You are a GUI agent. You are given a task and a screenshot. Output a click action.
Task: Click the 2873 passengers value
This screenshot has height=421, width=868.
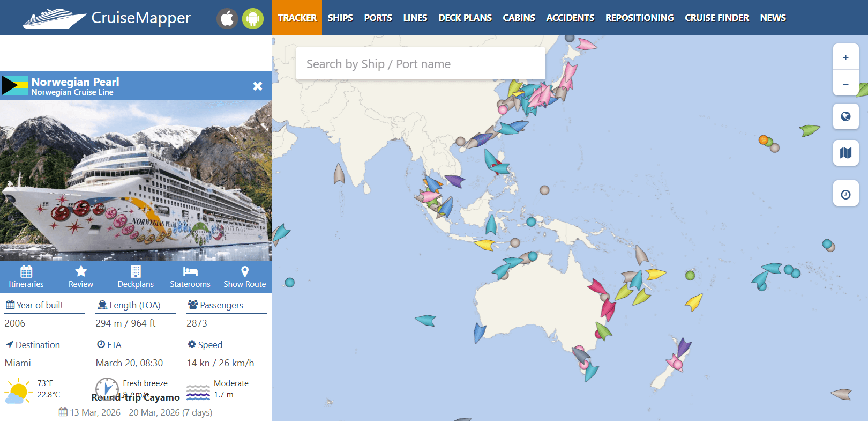197,323
